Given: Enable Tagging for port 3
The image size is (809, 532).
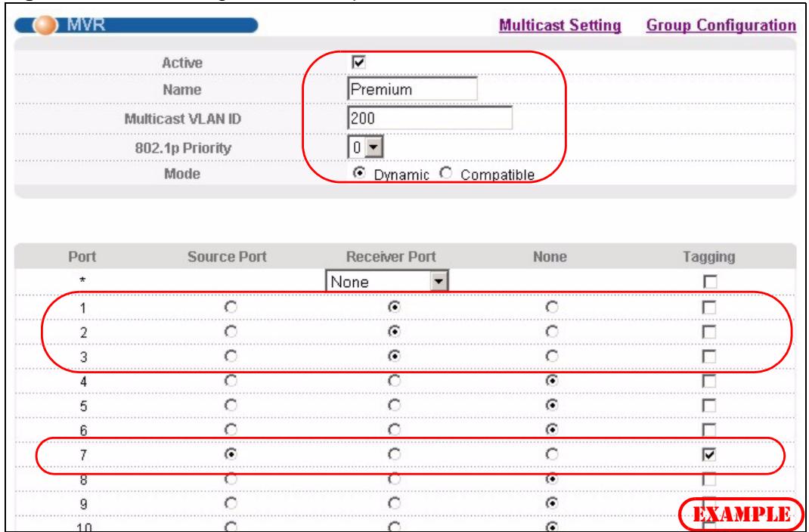Looking at the screenshot, I should pyautogui.click(x=710, y=356).
